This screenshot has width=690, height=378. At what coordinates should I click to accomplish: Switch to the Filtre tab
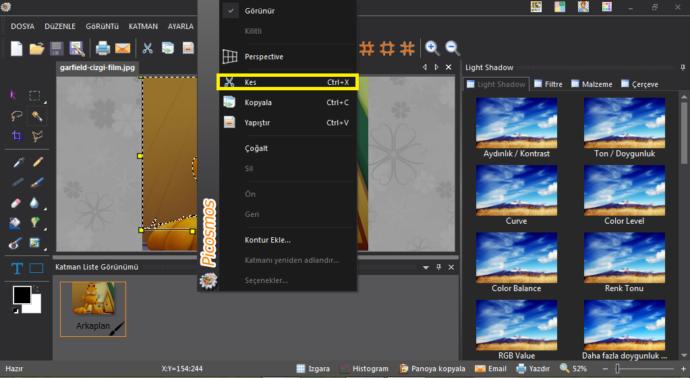(548, 84)
